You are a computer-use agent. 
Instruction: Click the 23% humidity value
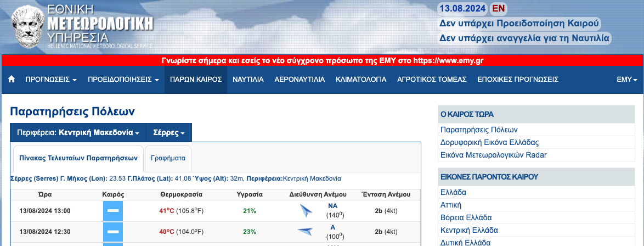point(249,232)
